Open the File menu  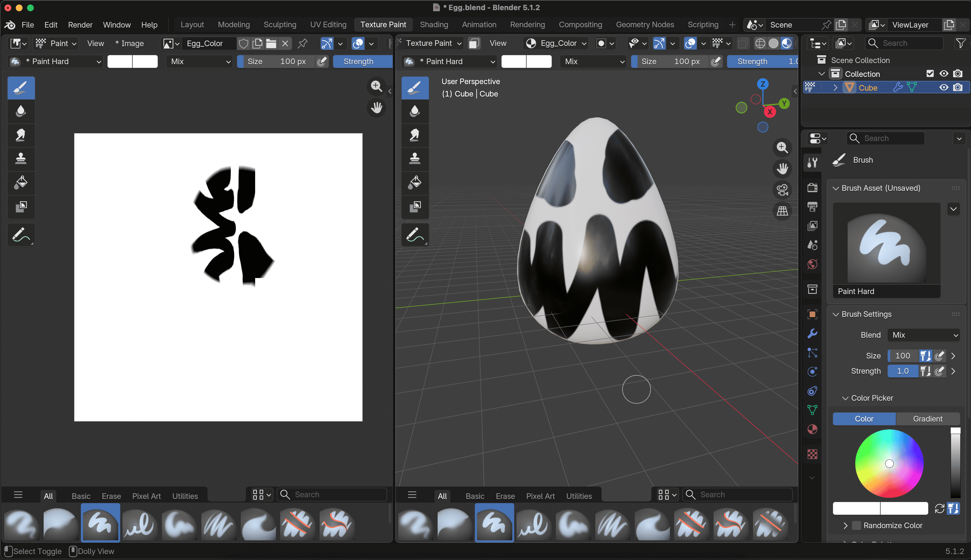tap(28, 24)
